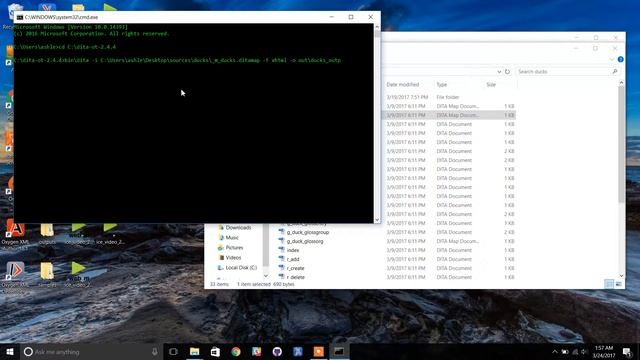Open the Action Center notifications icon
This screenshot has width=640, height=360.
(x=627, y=351)
